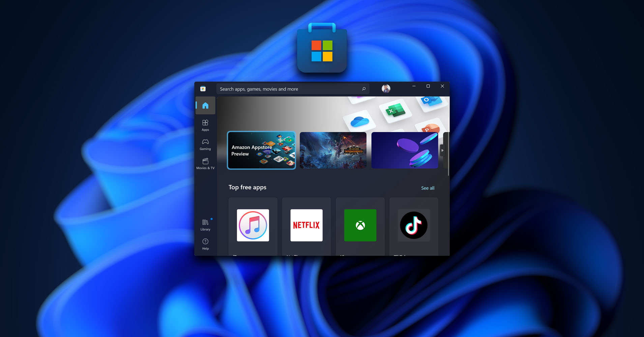
Task: Open the iTunes app tile
Action: coord(253,225)
